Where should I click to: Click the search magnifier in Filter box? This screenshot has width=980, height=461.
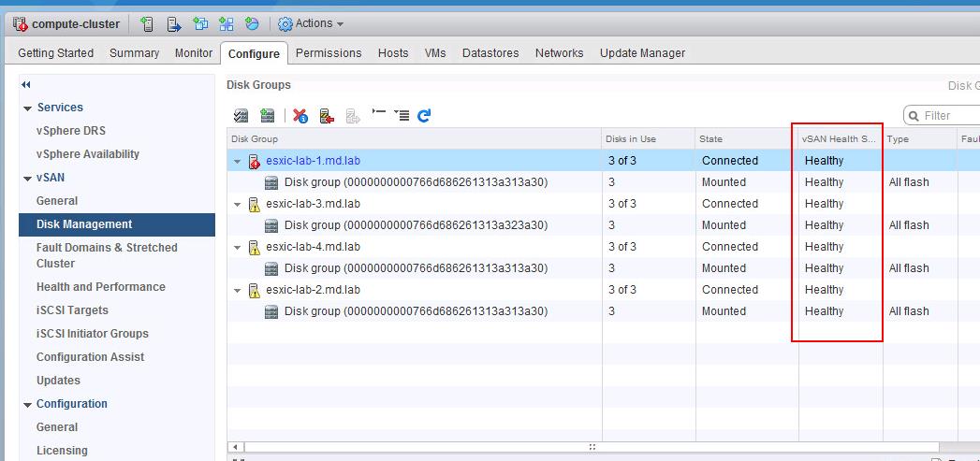point(914,116)
